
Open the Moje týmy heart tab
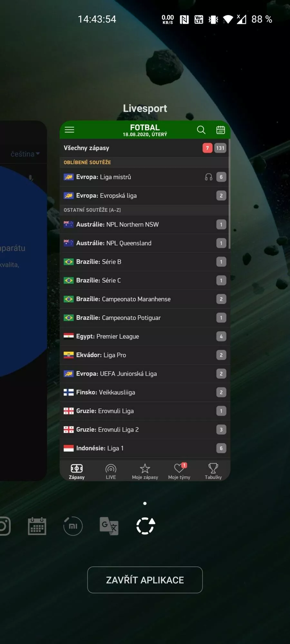(x=179, y=472)
